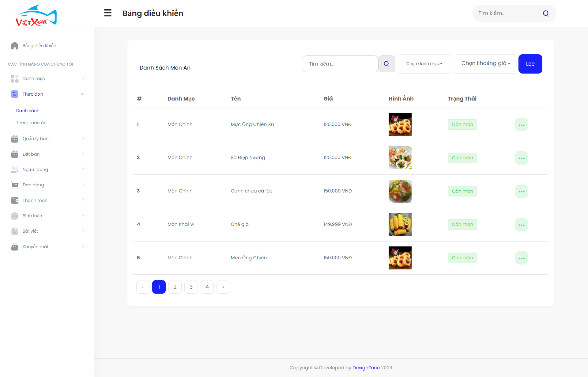Expand the Bình luận chevron
The image size is (588, 377).
(x=83, y=215)
